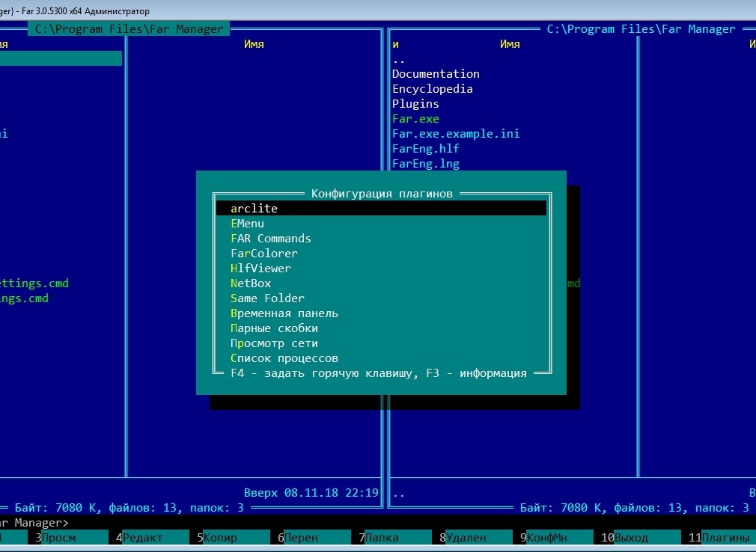Click the 9 КонфМн function key
The image size is (756, 552).
tap(557, 537)
